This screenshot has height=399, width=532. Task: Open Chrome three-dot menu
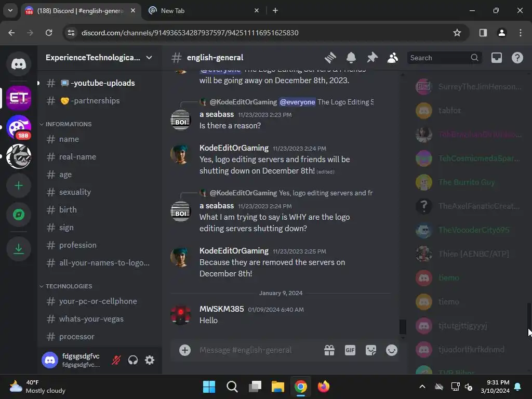tap(521, 33)
